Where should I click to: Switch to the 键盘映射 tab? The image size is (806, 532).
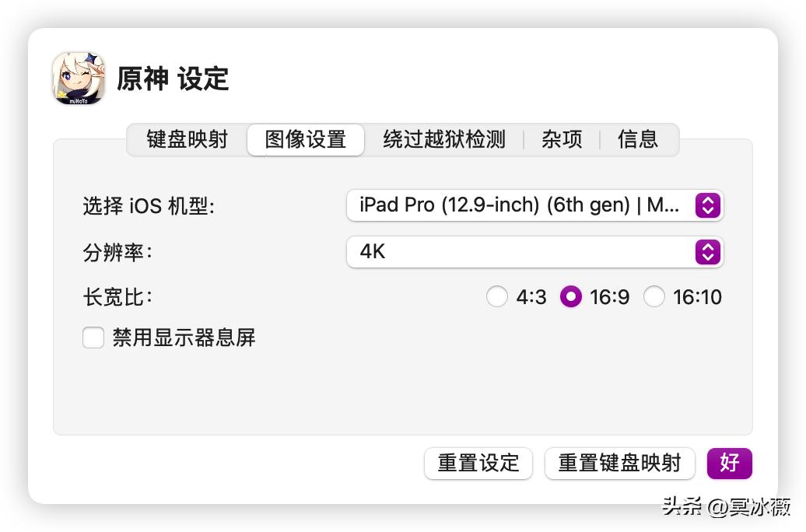point(187,139)
